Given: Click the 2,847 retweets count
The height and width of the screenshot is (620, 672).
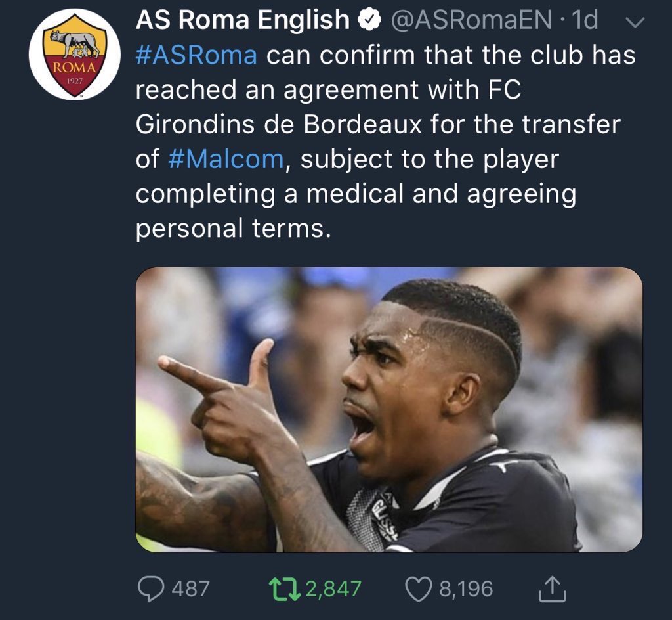Looking at the screenshot, I should (x=334, y=589).
